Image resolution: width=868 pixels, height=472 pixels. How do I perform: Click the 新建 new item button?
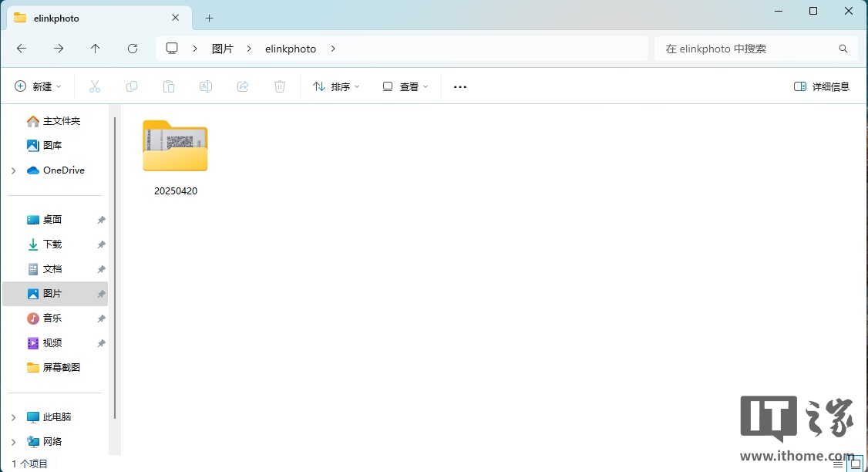pos(38,86)
